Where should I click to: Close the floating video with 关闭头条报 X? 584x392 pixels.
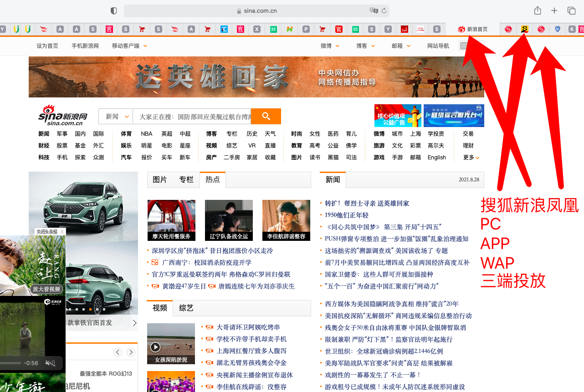[x=62, y=232]
